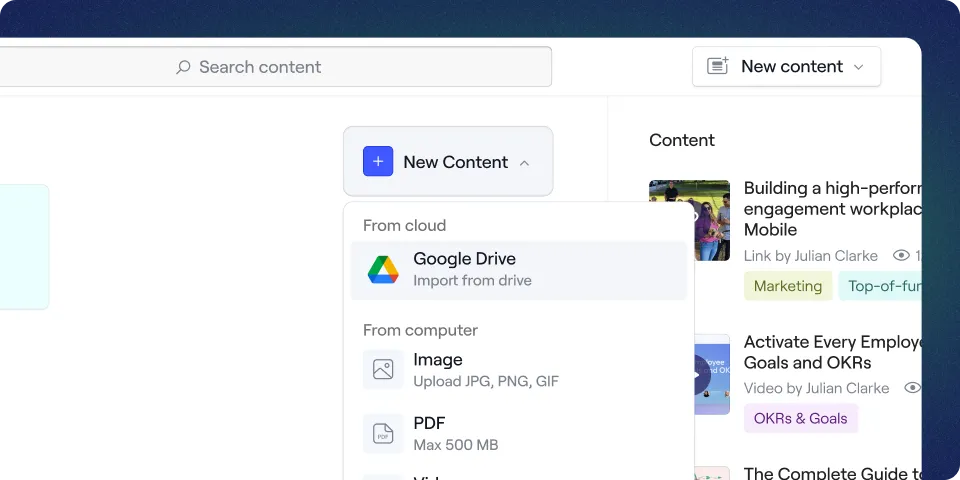Click the PDF file icon
960x480 pixels.
pyautogui.click(x=383, y=433)
